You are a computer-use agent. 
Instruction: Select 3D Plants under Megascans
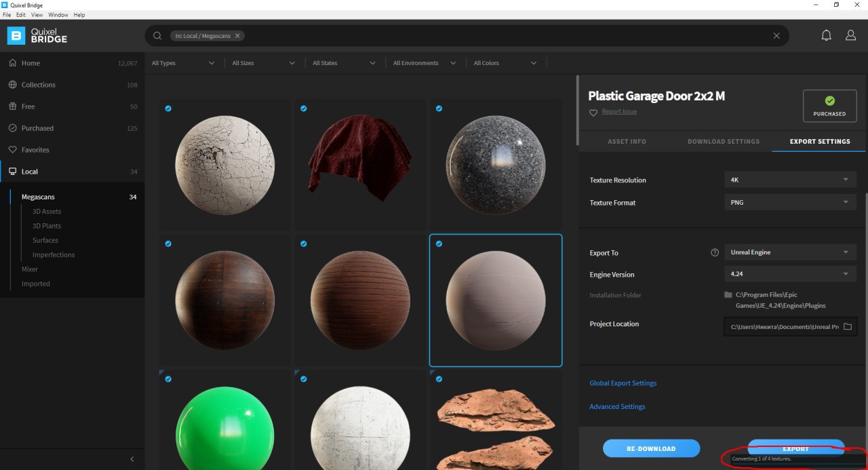pyautogui.click(x=47, y=226)
